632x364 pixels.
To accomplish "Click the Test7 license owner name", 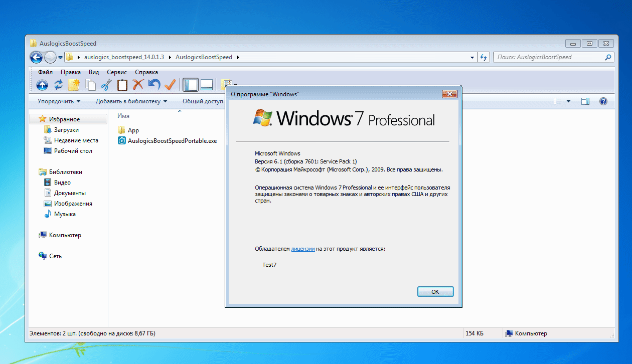I will [x=269, y=265].
